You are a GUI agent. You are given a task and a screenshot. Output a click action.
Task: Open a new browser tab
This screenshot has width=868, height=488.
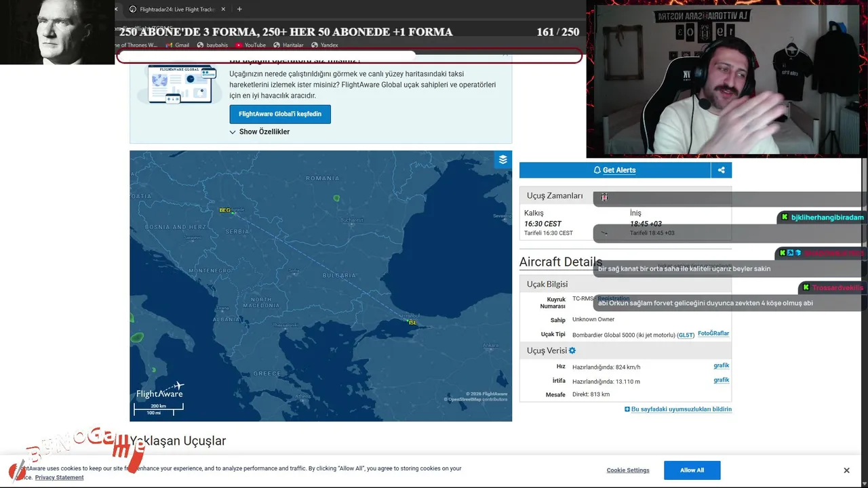(239, 9)
